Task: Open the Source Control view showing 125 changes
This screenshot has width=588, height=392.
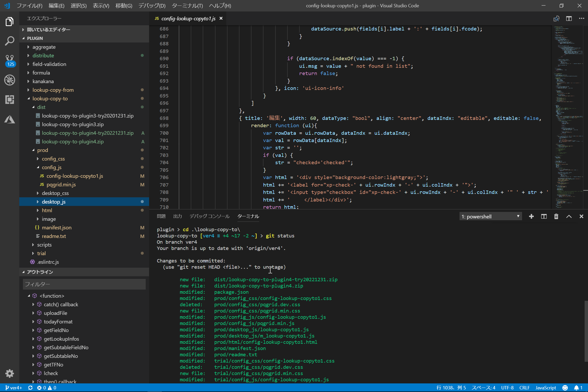Action: point(9,59)
